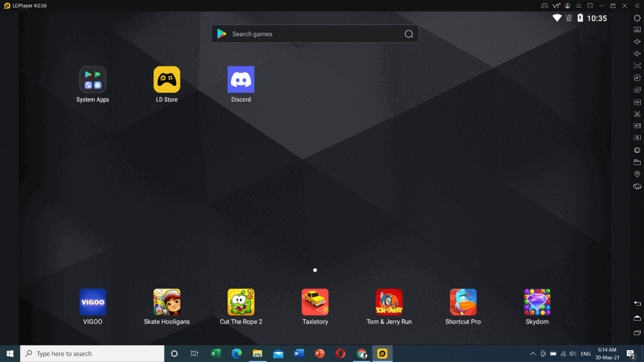This screenshot has width=644, height=362.
Task: Open the Windows notification center
Action: coord(631,353)
